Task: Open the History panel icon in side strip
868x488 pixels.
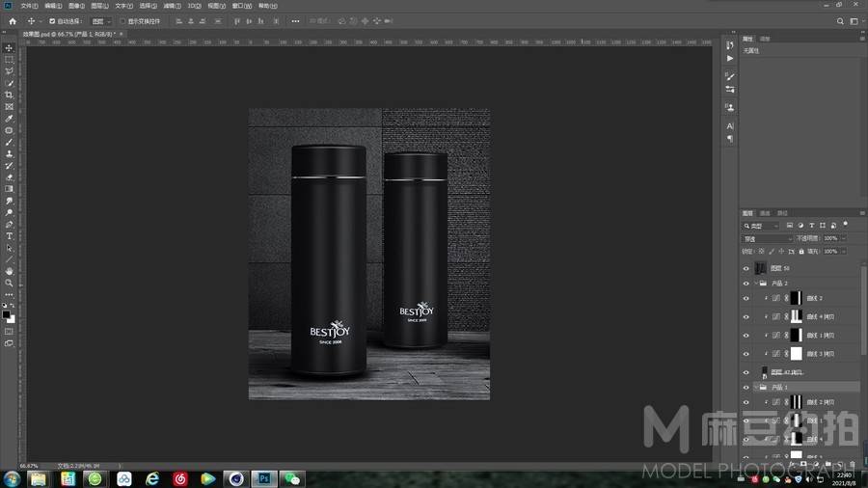Action: point(730,45)
